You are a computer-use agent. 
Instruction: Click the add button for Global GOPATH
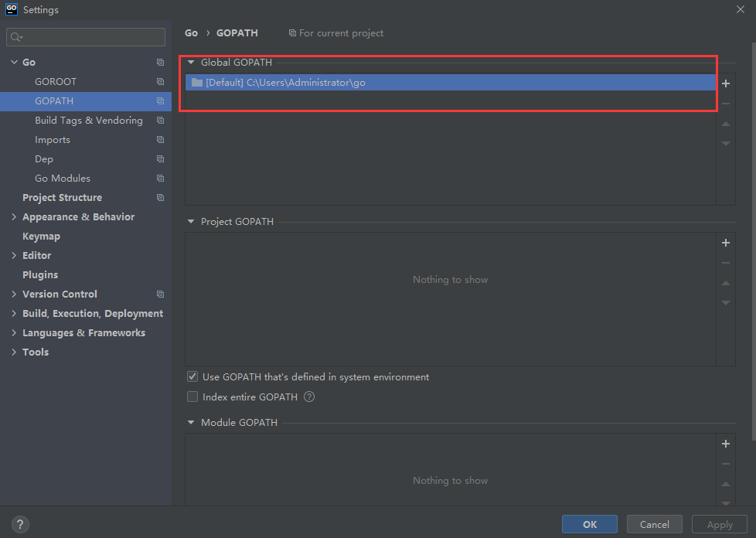point(726,83)
